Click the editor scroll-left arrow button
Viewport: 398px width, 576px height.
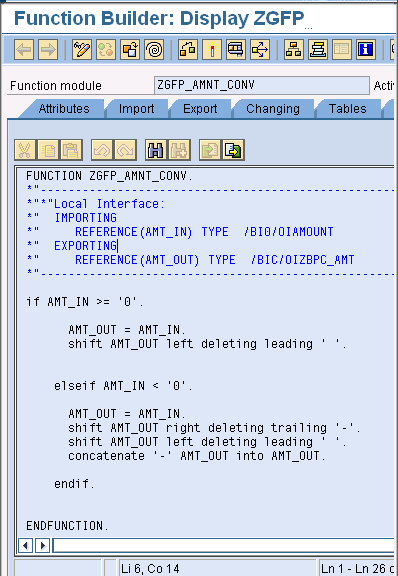tap(25, 545)
